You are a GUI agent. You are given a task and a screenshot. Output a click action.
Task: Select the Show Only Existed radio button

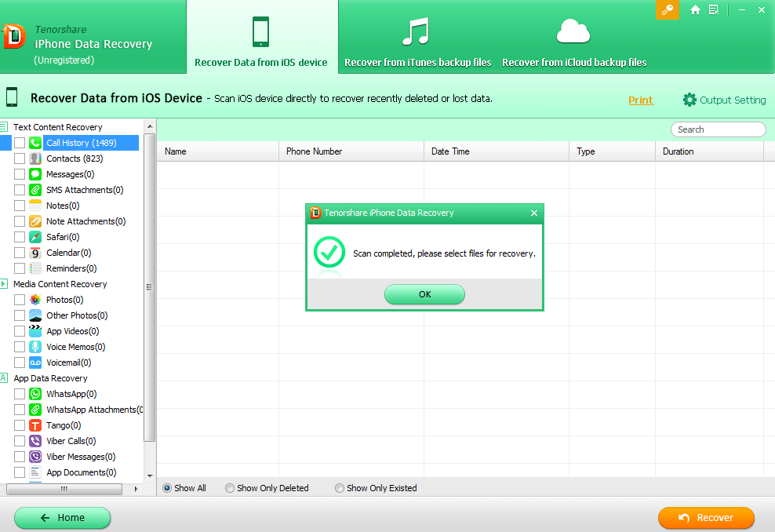pyautogui.click(x=339, y=488)
